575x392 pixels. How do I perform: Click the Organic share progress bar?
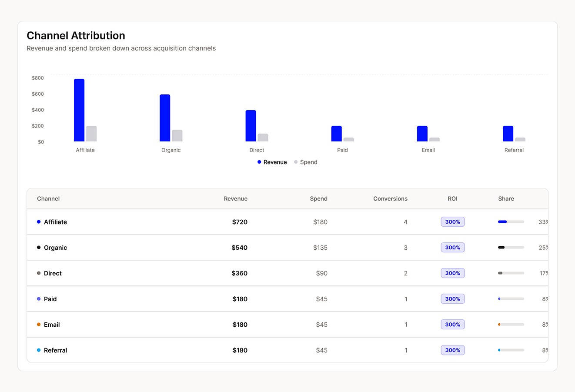(511, 248)
